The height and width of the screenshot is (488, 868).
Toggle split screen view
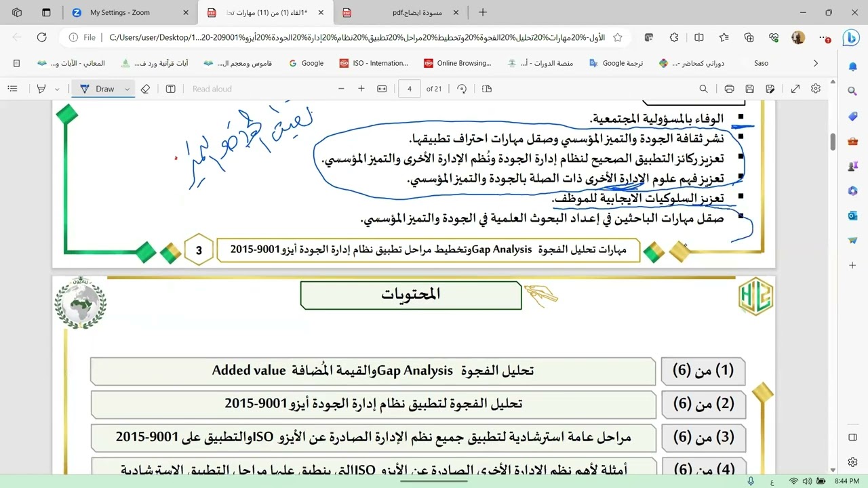[698, 38]
